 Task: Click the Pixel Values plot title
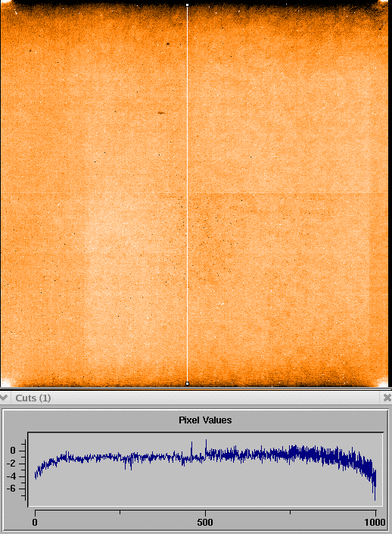coord(205,420)
